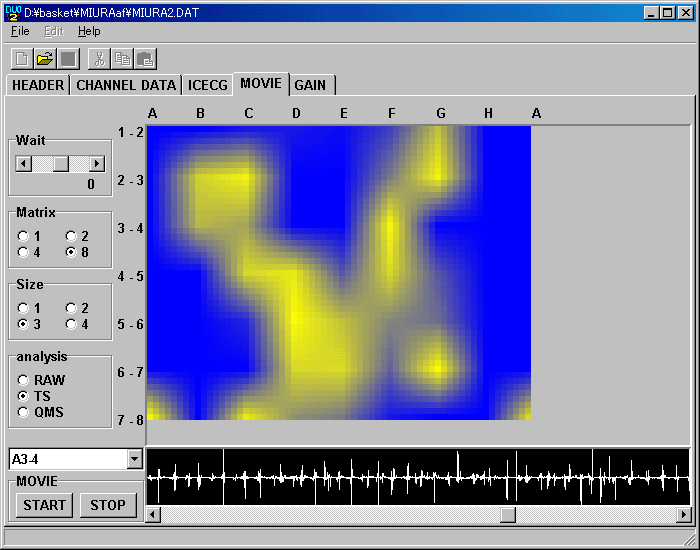This screenshot has height=550, width=700.
Task: Click the New file toolbar icon
Action: pyautogui.click(x=23, y=59)
